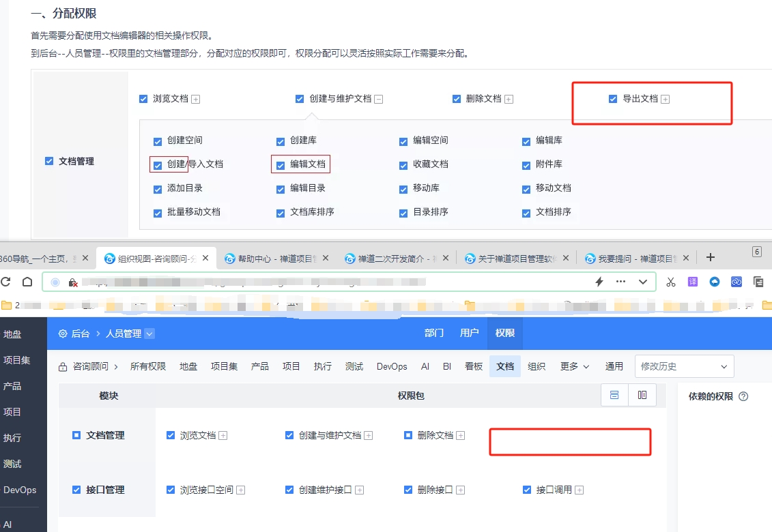
Task: Toggle the 接口管理 module checkbox
Action: click(x=76, y=490)
